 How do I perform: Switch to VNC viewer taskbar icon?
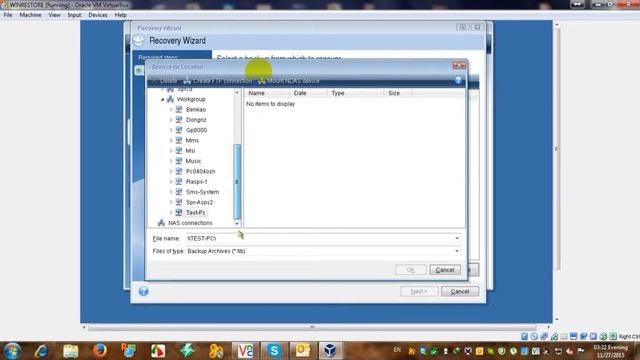tap(245, 351)
